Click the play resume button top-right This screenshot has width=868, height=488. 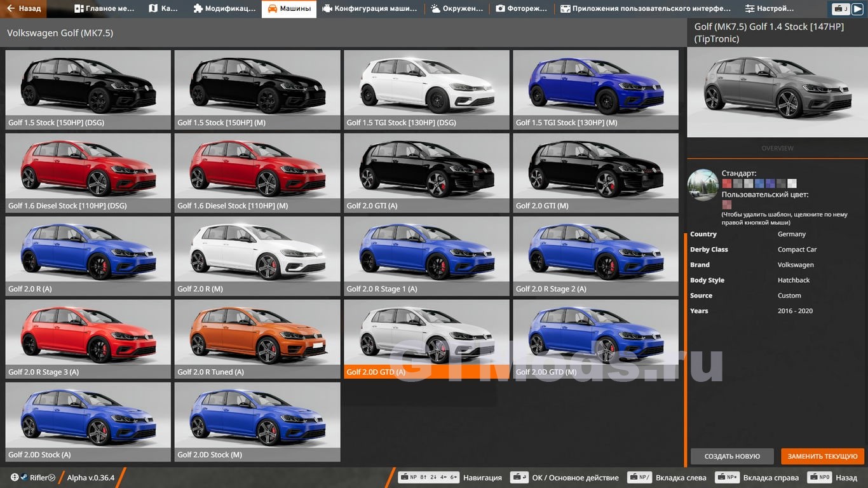coord(857,9)
